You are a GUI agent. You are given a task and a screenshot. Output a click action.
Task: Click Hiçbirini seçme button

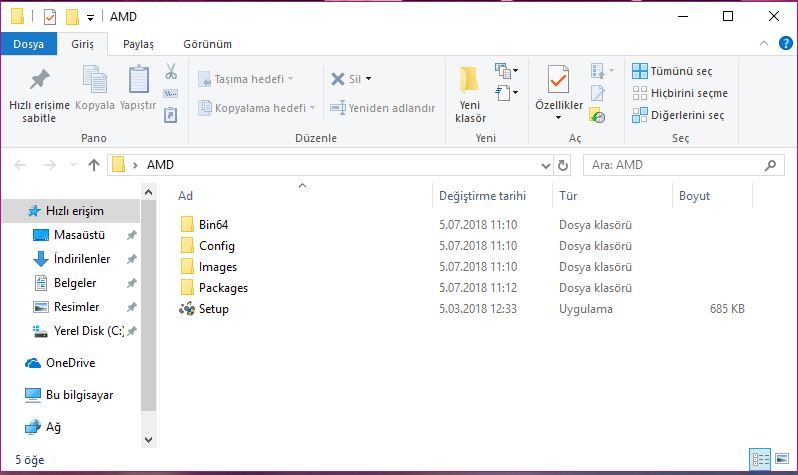click(680, 93)
